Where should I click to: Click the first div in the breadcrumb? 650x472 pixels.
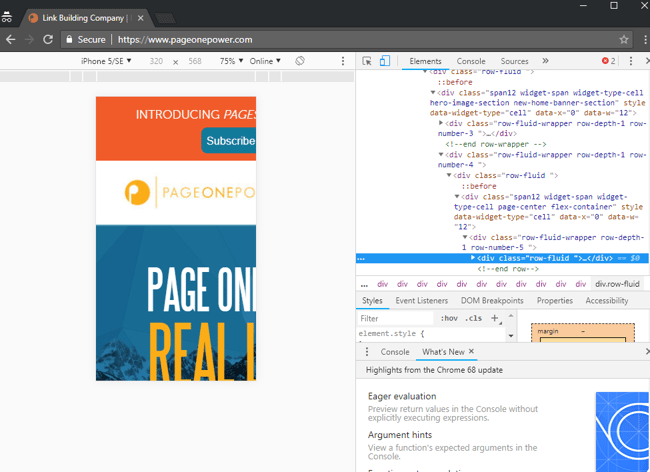coord(382,284)
